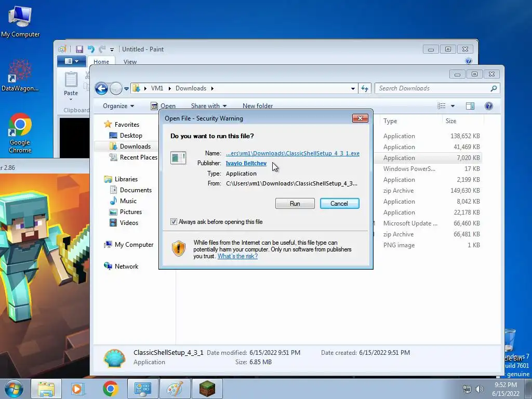Viewport: 532px width, 399px height.
Task: Open the My Computer desktop icon
Action: [20, 21]
